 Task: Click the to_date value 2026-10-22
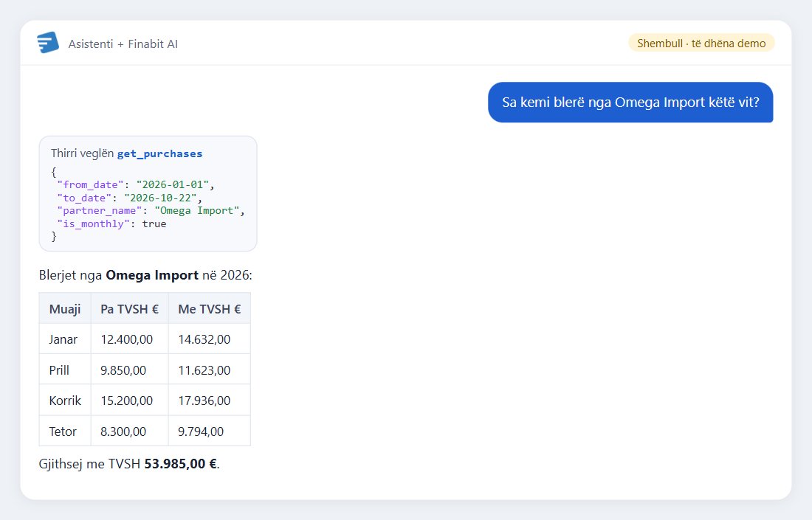coord(160,198)
